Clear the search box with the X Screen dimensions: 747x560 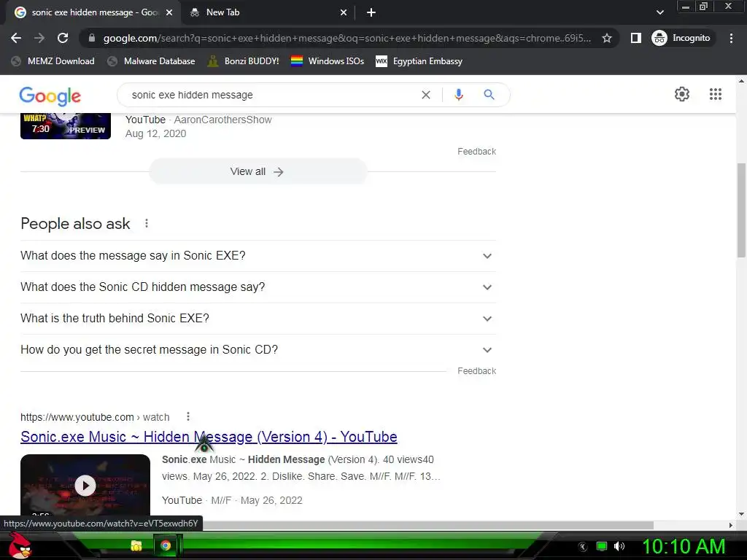pyautogui.click(x=426, y=95)
